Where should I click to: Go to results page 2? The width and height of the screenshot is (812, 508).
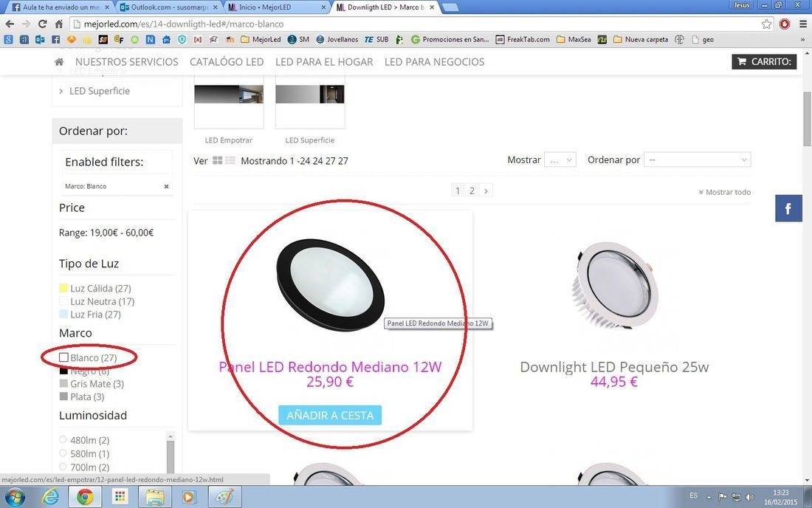point(472,190)
